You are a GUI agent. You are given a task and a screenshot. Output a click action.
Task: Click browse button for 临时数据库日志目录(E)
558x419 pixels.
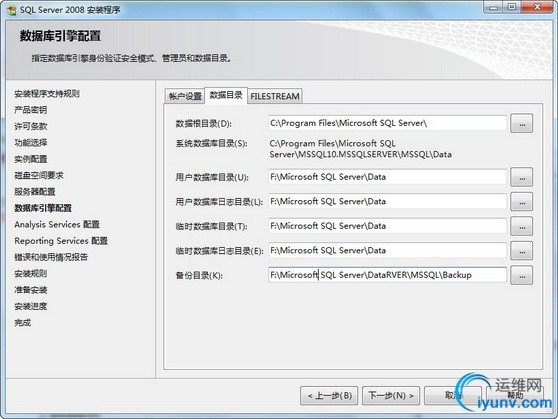pos(521,251)
